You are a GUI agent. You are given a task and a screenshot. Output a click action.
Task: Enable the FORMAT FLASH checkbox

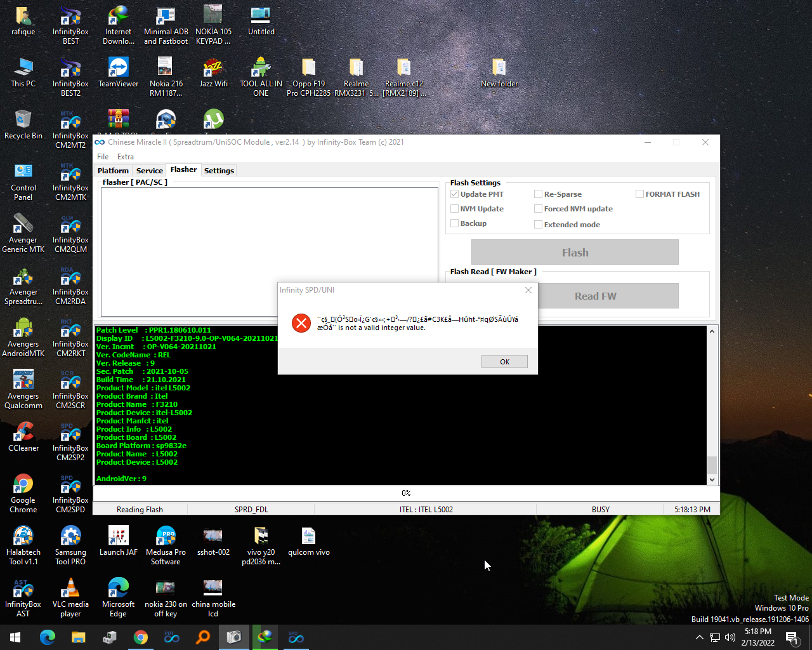[639, 194]
